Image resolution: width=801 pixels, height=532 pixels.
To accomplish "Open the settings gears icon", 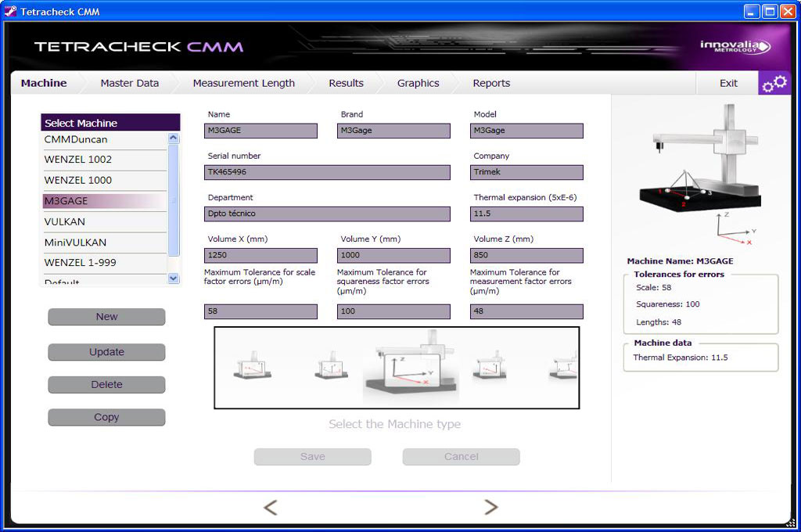I will pyautogui.click(x=774, y=83).
